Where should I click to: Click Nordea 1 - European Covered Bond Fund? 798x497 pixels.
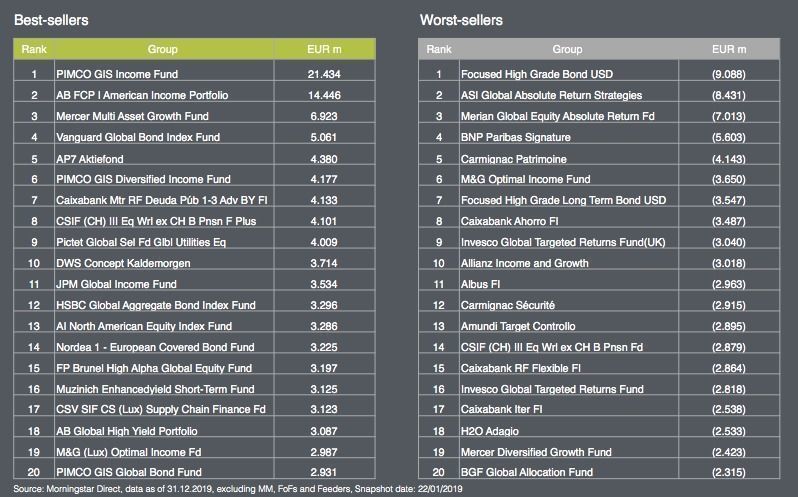155,347
